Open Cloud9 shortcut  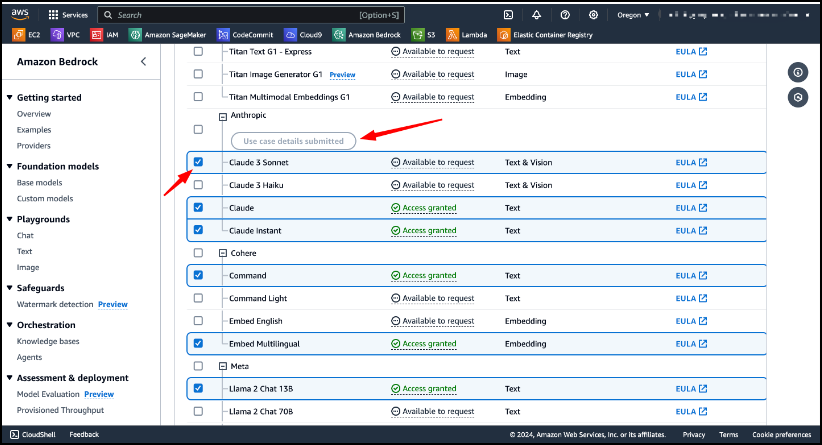click(x=303, y=35)
